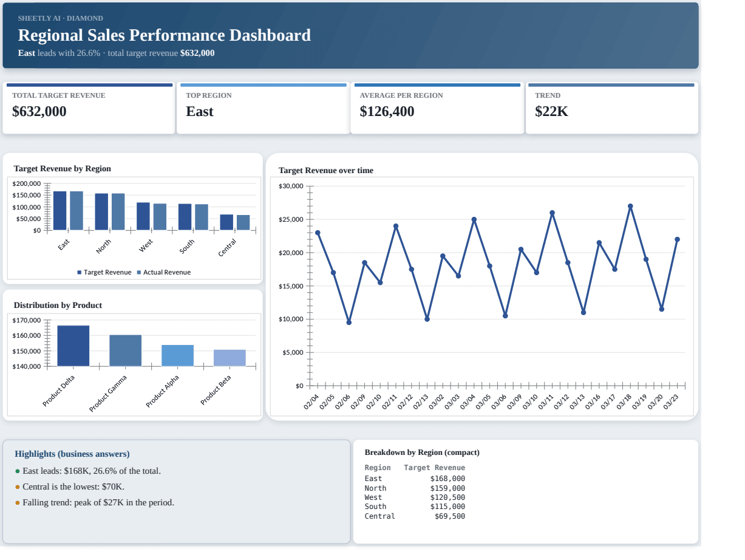The height and width of the screenshot is (560, 745).
Task: Click the $30,000 axis label in time chart
Action: pyautogui.click(x=291, y=186)
